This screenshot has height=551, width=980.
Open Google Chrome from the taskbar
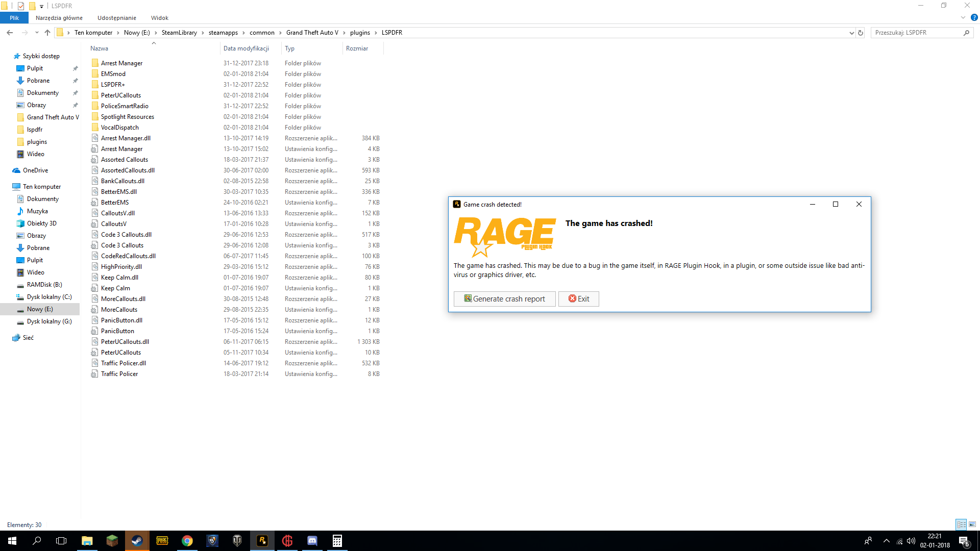[x=187, y=541]
